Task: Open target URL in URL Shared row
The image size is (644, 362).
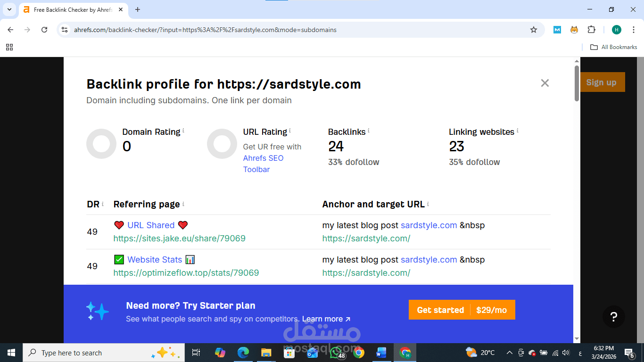Action: click(x=366, y=239)
